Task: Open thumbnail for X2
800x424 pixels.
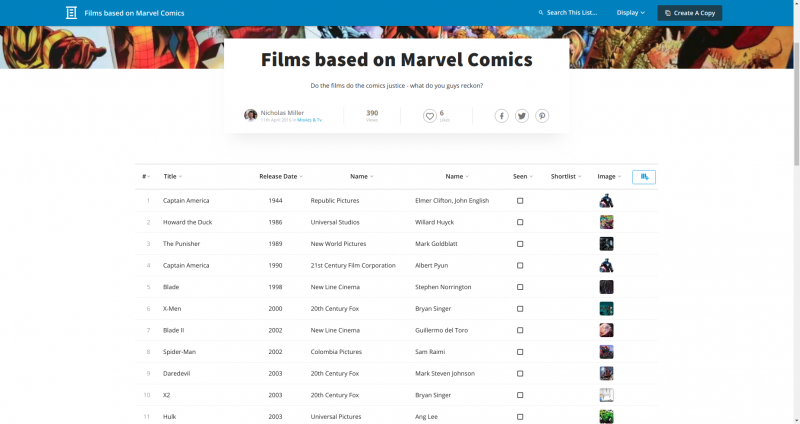Action: [x=606, y=395]
